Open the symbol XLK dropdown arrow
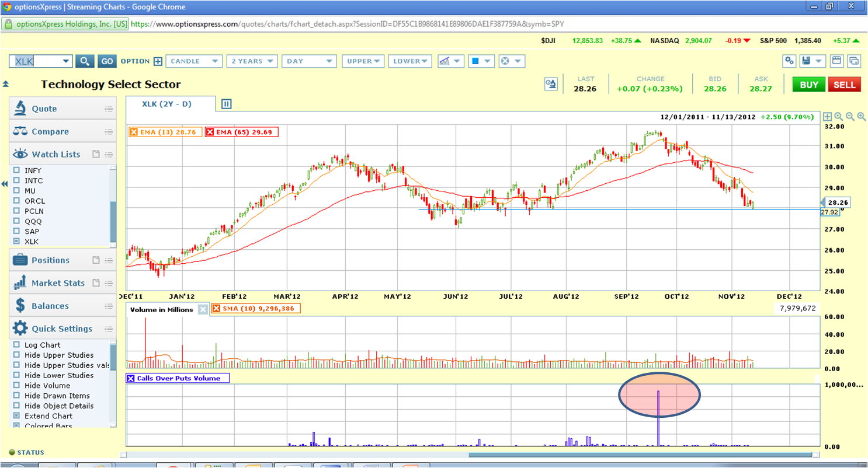The width and height of the screenshot is (868, 468). (66, 61)
